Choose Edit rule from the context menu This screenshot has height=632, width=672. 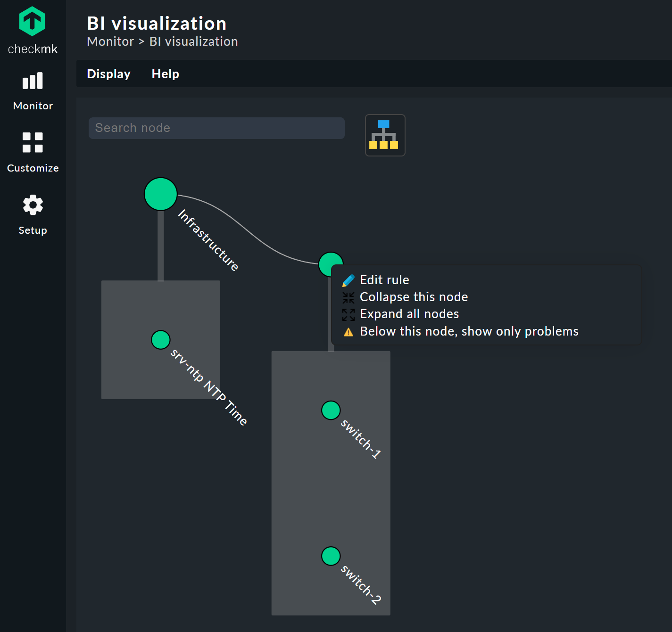pyautogui.click(x=384, y=279)
